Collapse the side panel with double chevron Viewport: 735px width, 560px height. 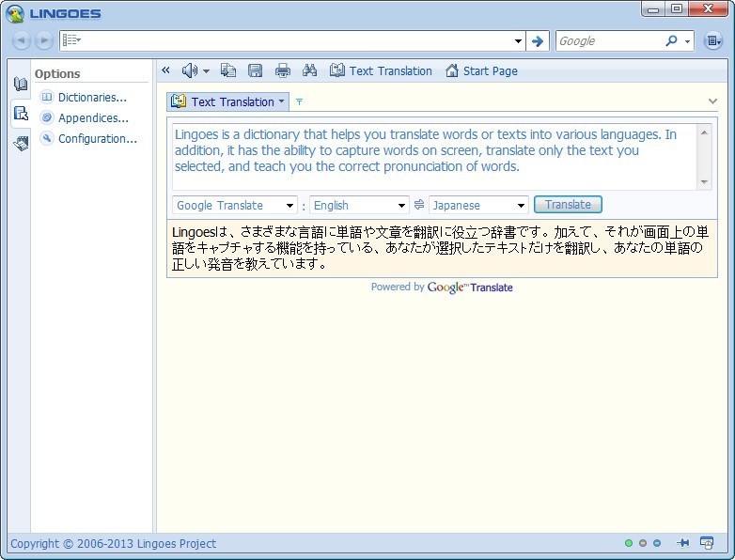(165, 70)
